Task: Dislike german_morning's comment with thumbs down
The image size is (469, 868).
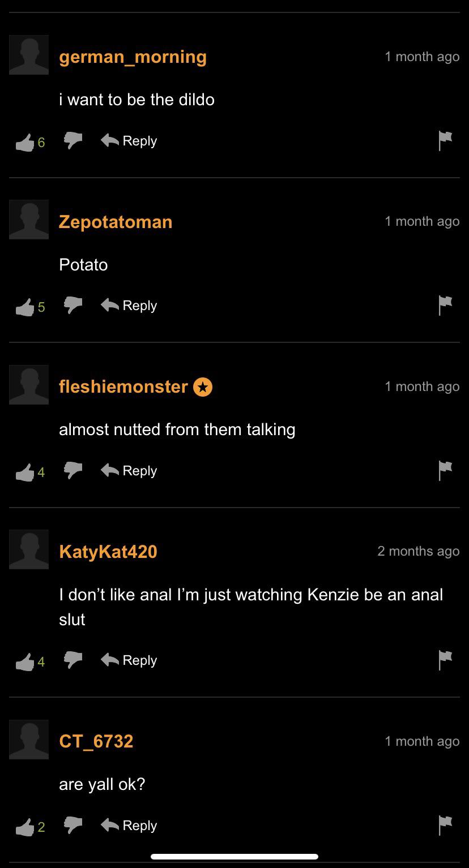Action: [x=73, y=141]
